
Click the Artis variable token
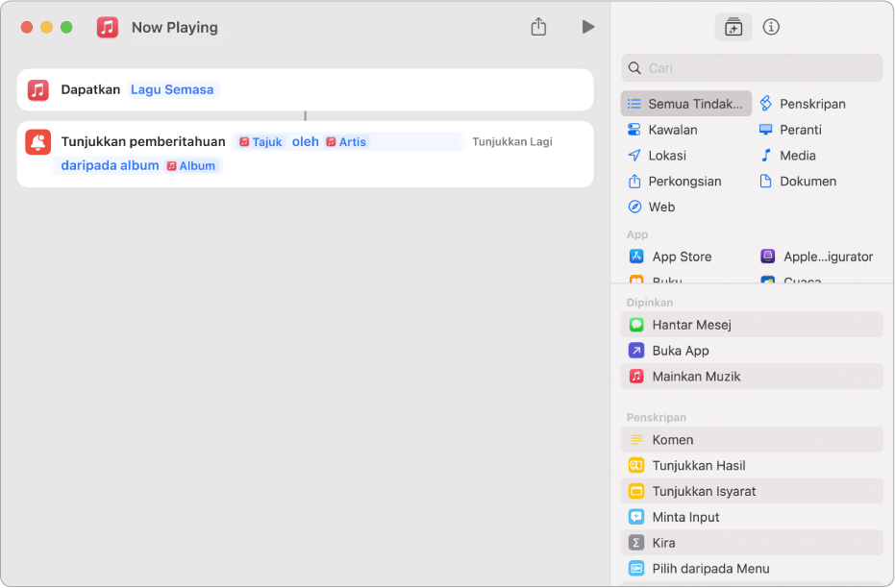click(x=346, y=142)
